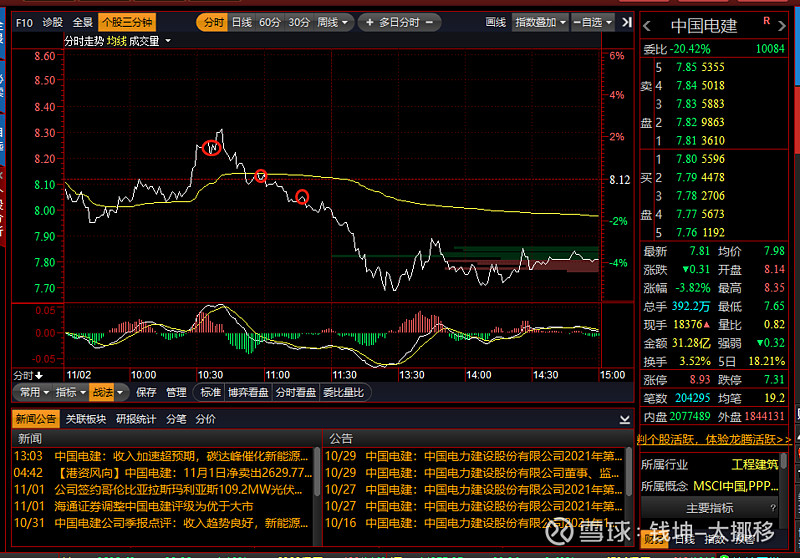The height and width of the screenshot is (558, 800).
Task: Click the 公告 column header
Action: coord(341,439)
